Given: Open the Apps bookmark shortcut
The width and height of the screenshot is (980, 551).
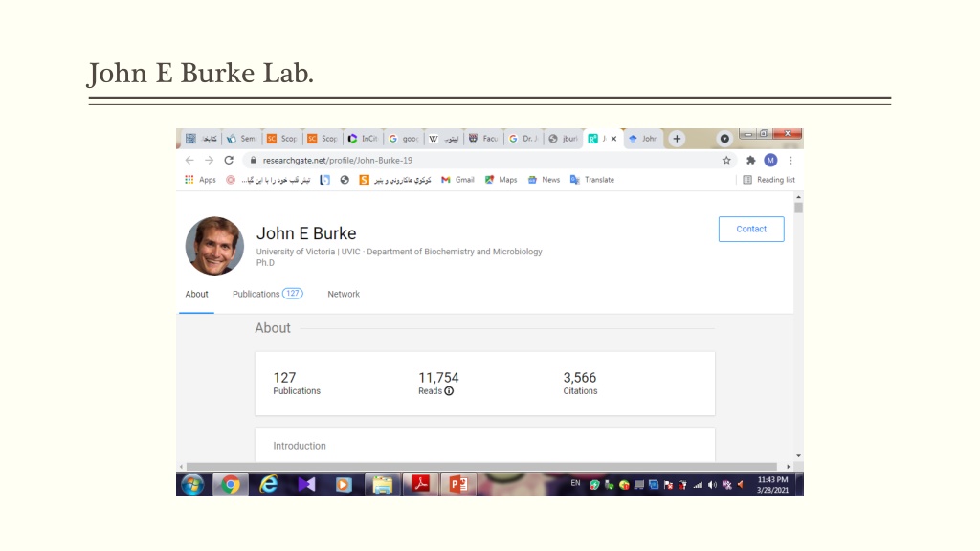Looking at the screenshot, I should click(x=200, y=180).
